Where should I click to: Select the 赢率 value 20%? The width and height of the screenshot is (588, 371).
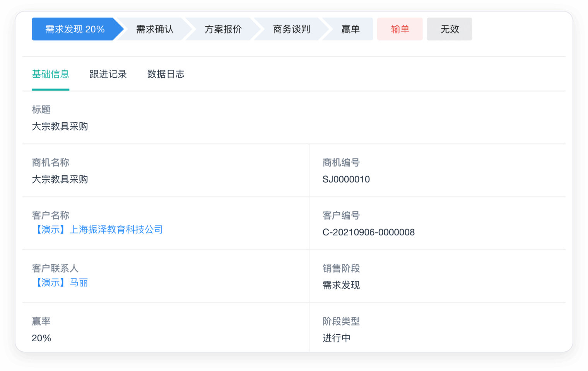(41, 338)
